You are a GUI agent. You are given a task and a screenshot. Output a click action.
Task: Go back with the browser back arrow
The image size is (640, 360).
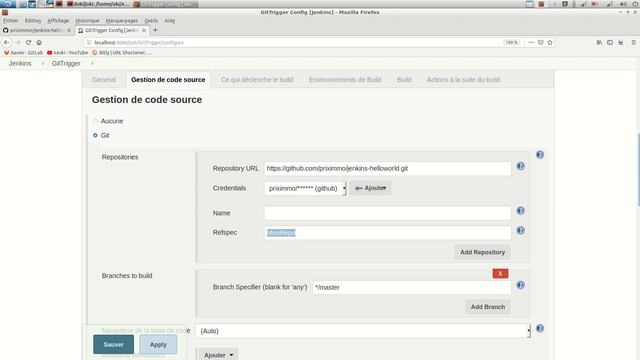click(7, 42)
